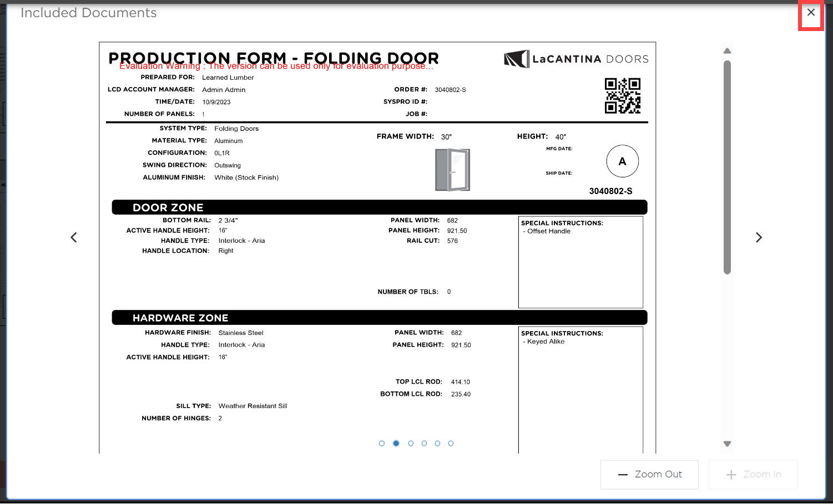Click the Zoom In button
The height and width of the screenshot is (504, 833).
pyautogui.click(x=753, y=475)
